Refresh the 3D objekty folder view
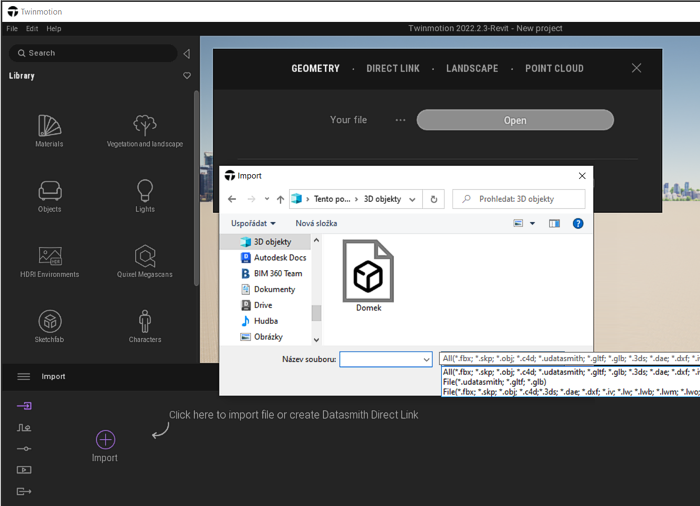Viewport: 700px width, 506px height. [433, 199]
